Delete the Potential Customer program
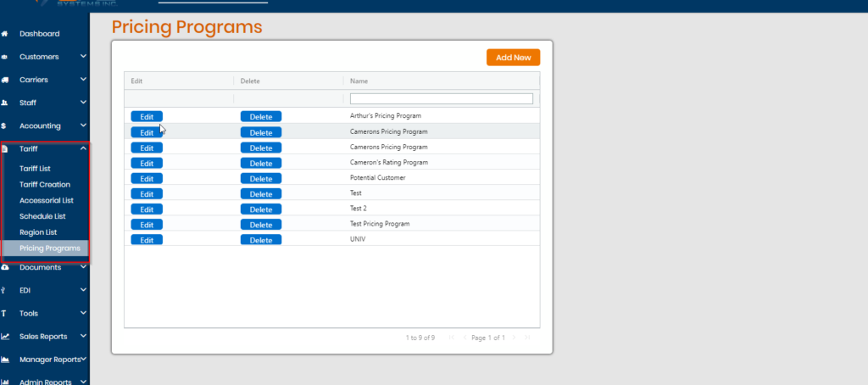 (261, 178)
